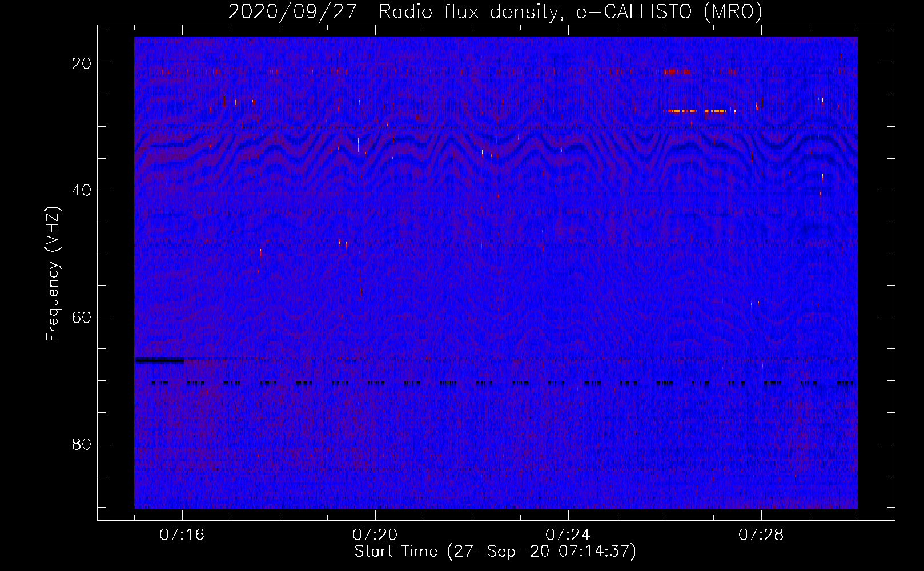Click the bright orange burst near 27 MHz

point(698,111)
